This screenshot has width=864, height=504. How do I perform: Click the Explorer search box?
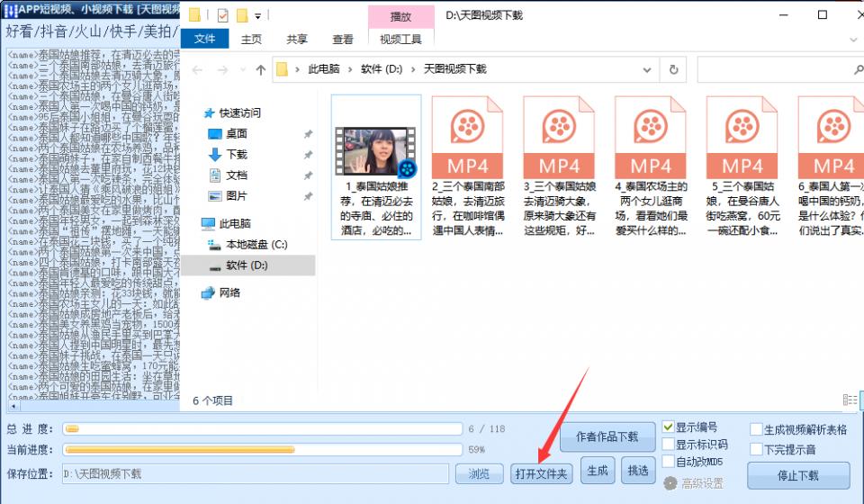tap(779, 70)
